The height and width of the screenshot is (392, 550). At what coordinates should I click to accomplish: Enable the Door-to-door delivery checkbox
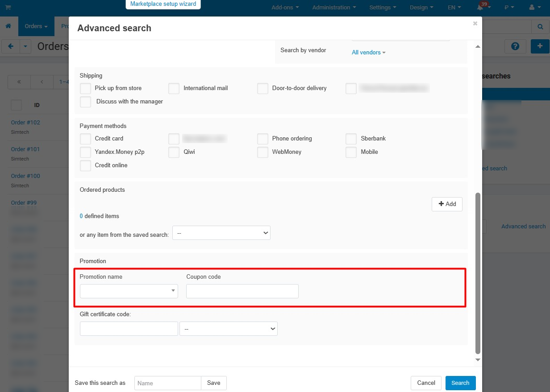[x=262, y=88]
